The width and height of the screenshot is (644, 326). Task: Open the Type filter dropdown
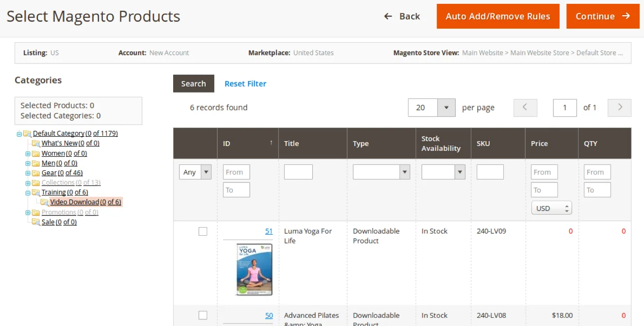[381, 172]
